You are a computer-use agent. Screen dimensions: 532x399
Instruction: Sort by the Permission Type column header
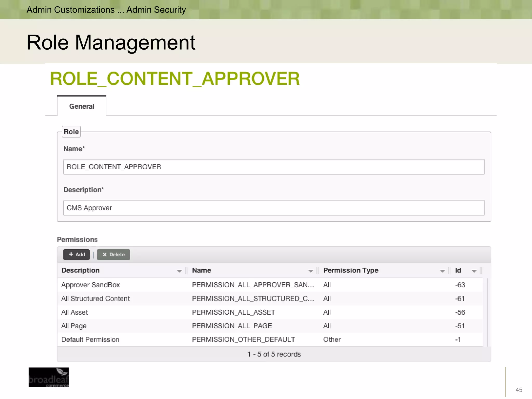tap(351, 270)
